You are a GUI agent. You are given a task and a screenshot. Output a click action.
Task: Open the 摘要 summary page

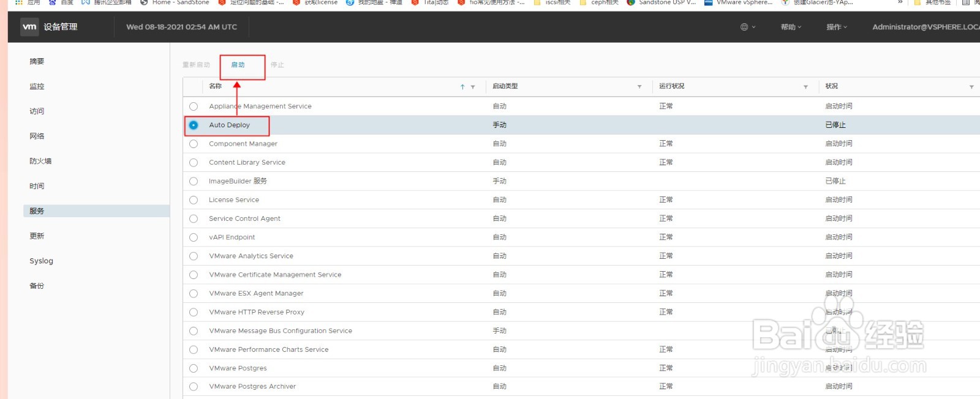37,61
